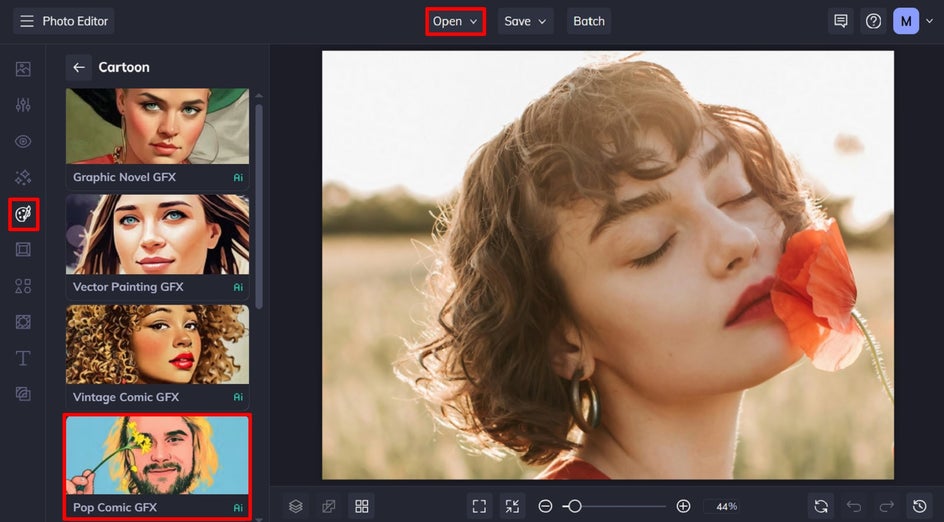Undo the last action
Viewport: 944px width, 522px height.
(x=854, y=506)
